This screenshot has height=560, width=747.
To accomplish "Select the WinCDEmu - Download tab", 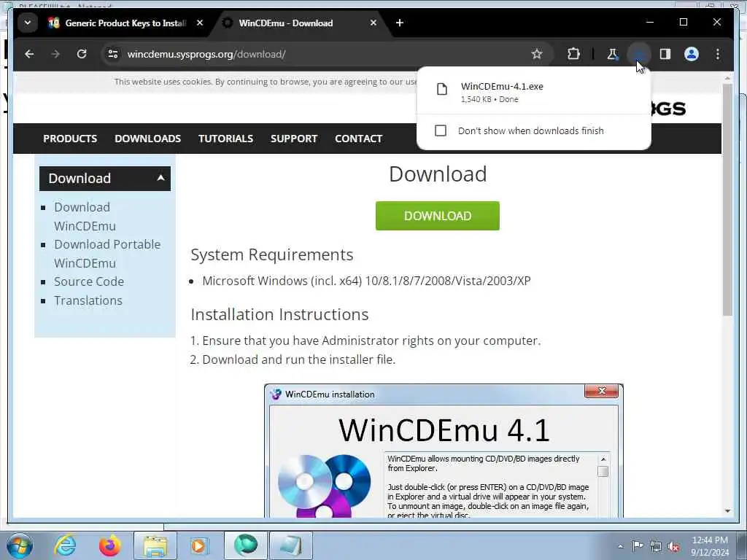I will (x=295, y=23).
